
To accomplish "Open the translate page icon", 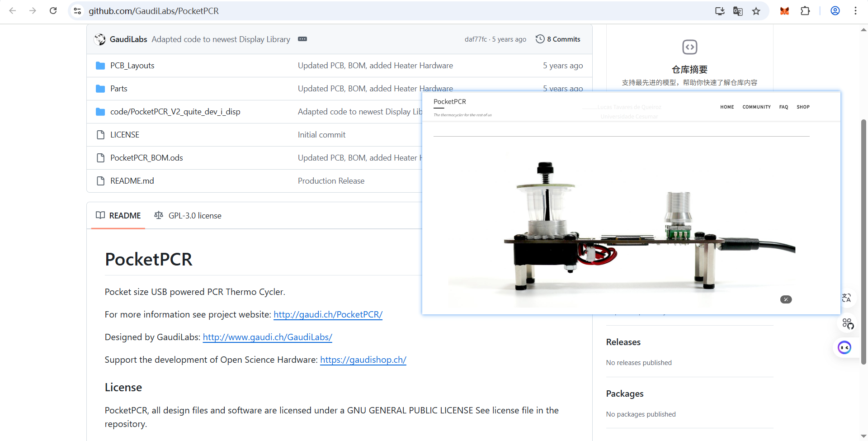I will (x=738, y=11).
